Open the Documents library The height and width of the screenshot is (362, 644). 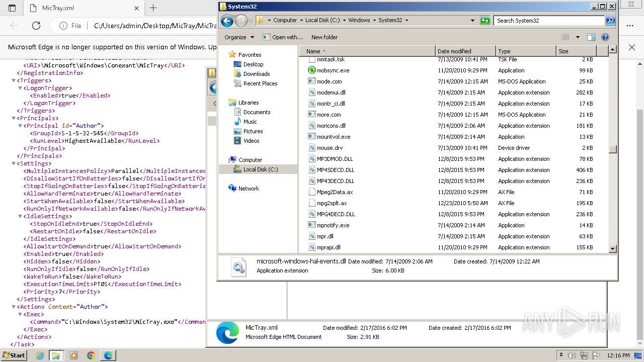click(257, 112)
